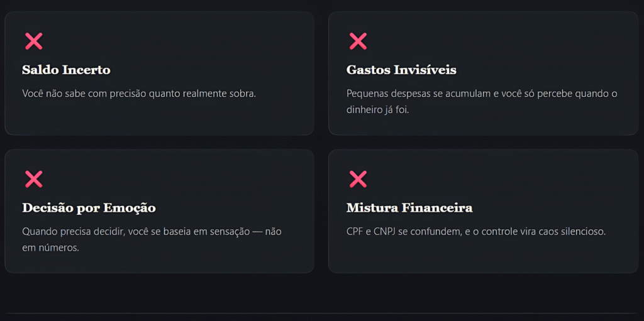Image resolution: width=644 pixels, height=321 pixels.
Task: Click the "Quando precisa decidir" description line
Action: 152,231
